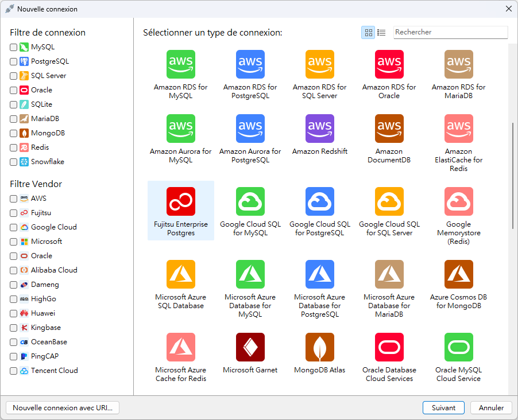The width and height of the screenshot is (518, 420).
Task: Switch to list view layout
Action: point(381,33)
